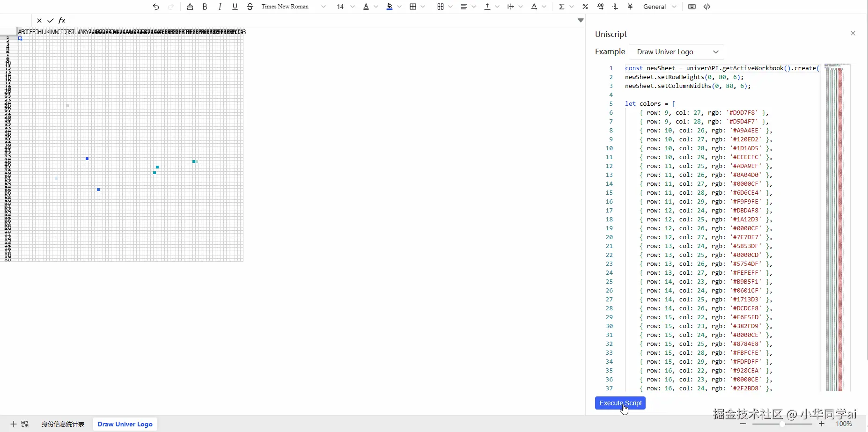The width and height of the screenshot is (868, 432).
Task: Expand the vertical align options arrow
Action: 497,7
